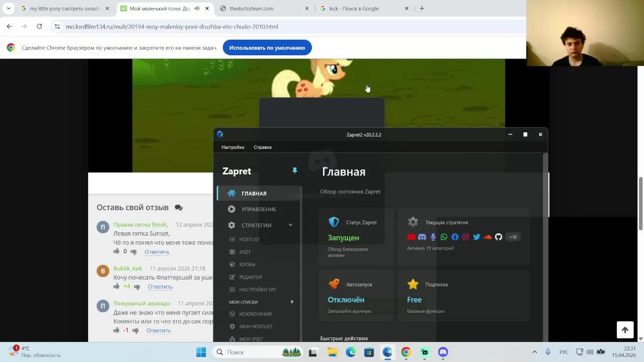Open Chrome tab search dropdown
Image resolution: width=644 pixels, height=362 pixels.
coord(9,9)
